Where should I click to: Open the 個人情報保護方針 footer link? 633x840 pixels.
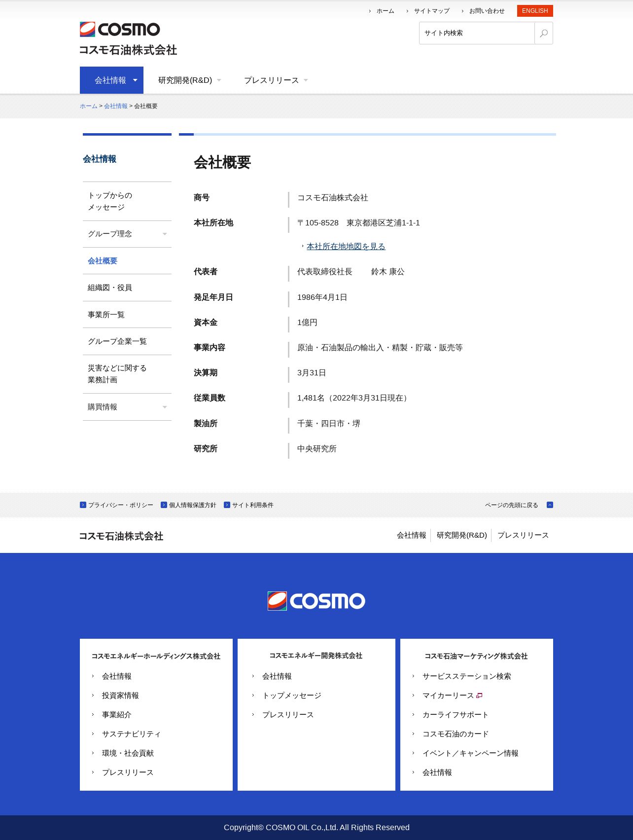[x=192, y=505]
